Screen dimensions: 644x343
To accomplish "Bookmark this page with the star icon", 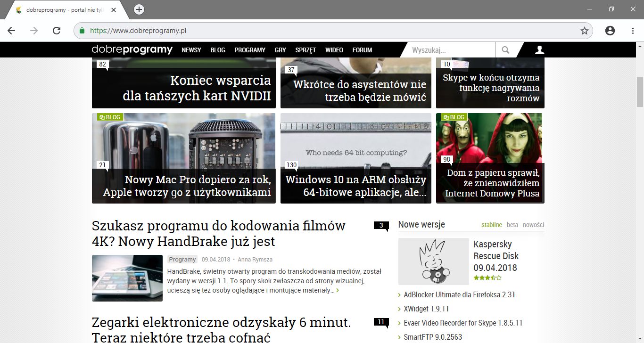I will pos(585,31).
